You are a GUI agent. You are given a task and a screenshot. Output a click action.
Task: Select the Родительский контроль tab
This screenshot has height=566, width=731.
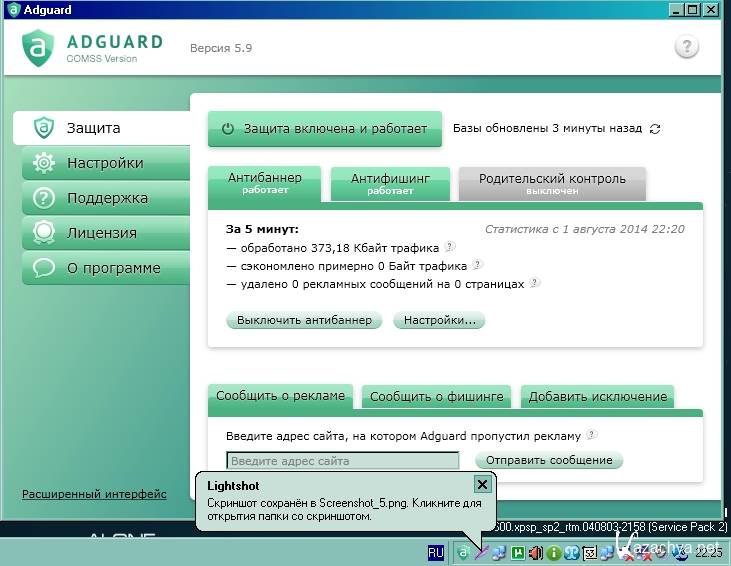pos(551,183)
